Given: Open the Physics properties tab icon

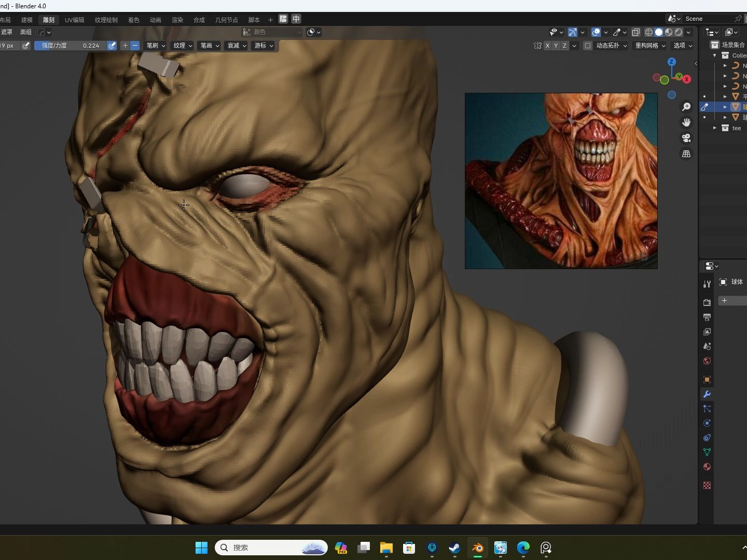Looking at the screenshot, I should pyautogui.click(x=707, y=423).
